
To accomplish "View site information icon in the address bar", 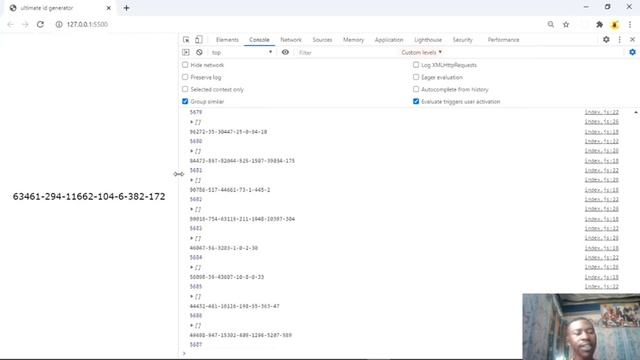I will pyautogui.click(x=59, y=24).
